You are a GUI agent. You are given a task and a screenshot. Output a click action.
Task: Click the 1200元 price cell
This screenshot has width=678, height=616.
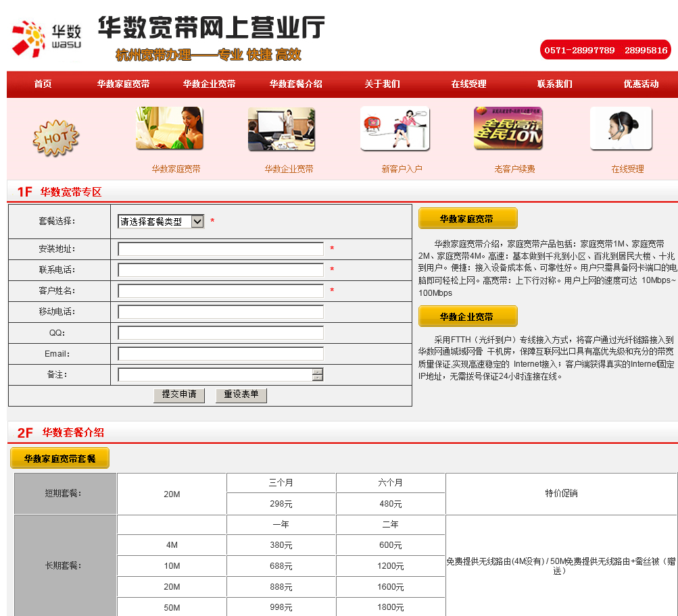(x=391, y=566)
